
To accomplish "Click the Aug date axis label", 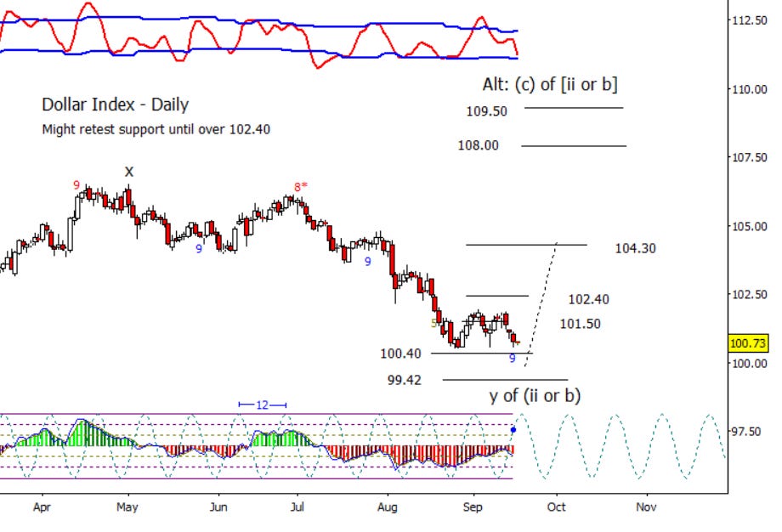I will click(x=387, y=507).
